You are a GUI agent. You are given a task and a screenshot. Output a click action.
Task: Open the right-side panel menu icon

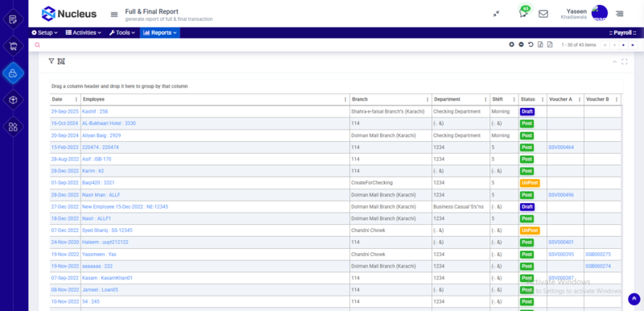(619, 14)
